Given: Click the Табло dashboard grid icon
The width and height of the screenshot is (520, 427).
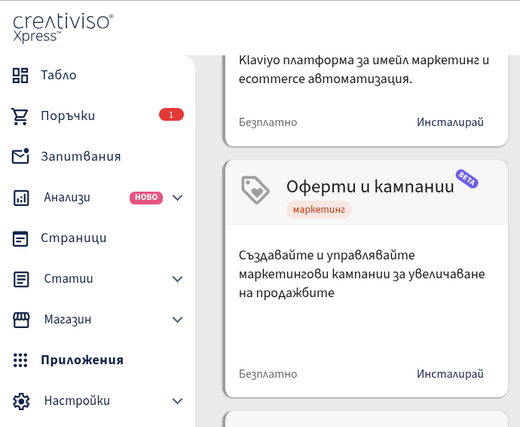Looking at the screenshot, I should tap(20, 75).
